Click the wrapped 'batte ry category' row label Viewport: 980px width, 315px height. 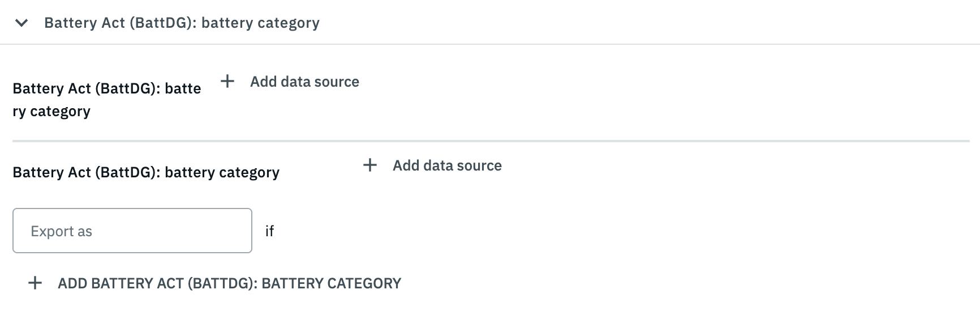click(107, 100)
